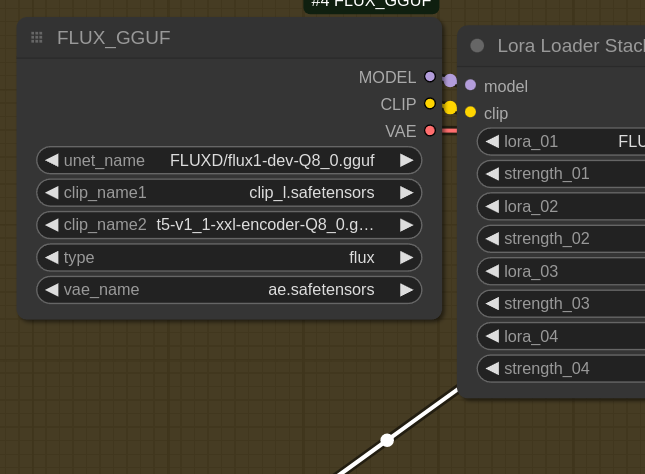Click the FLUX_GGUF node grip dots icon
The width and height of the screenshot is (645, 474).
pyautogui.click(x=37, y=38)
